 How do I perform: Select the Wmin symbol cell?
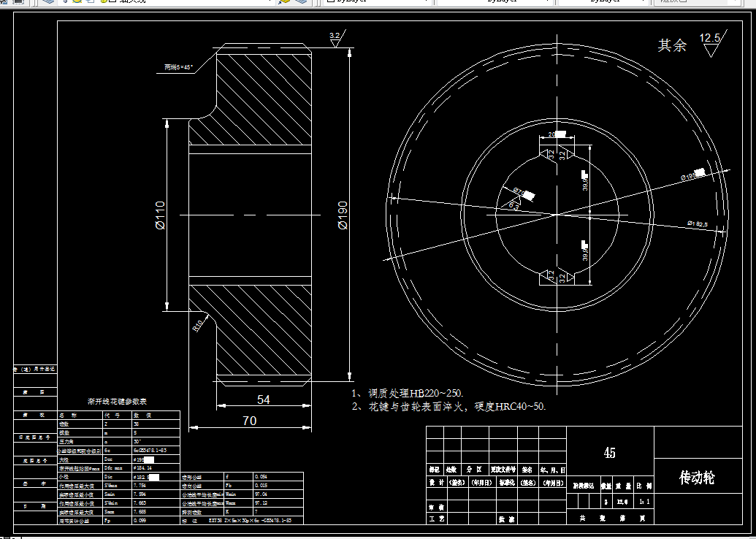(x=231, y=494)
